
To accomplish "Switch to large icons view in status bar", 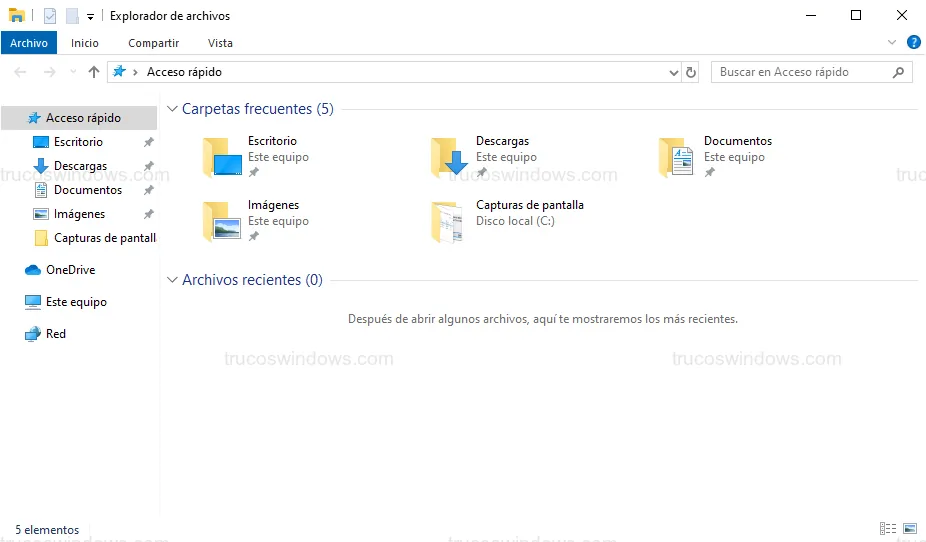I will 909,529.
